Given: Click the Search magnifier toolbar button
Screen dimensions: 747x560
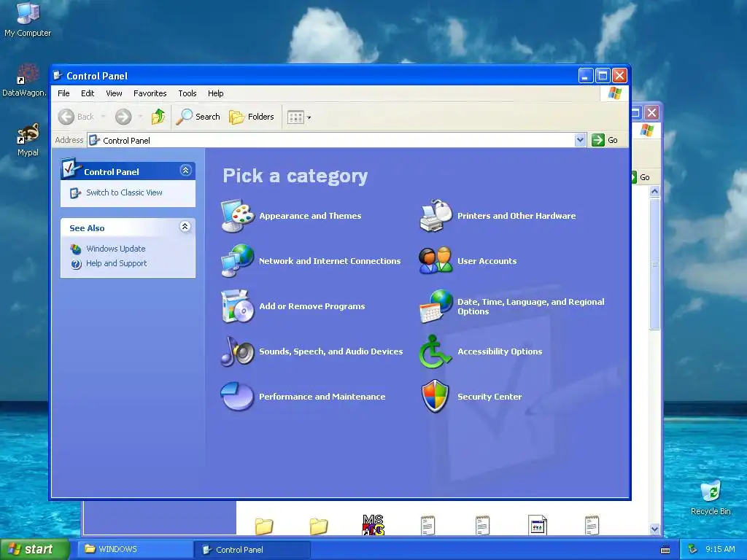Looking at the screenshot, I should (198, 117).
